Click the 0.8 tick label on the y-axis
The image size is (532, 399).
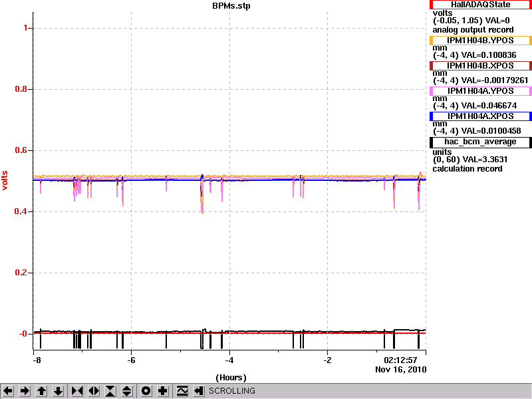pos(21,89)
